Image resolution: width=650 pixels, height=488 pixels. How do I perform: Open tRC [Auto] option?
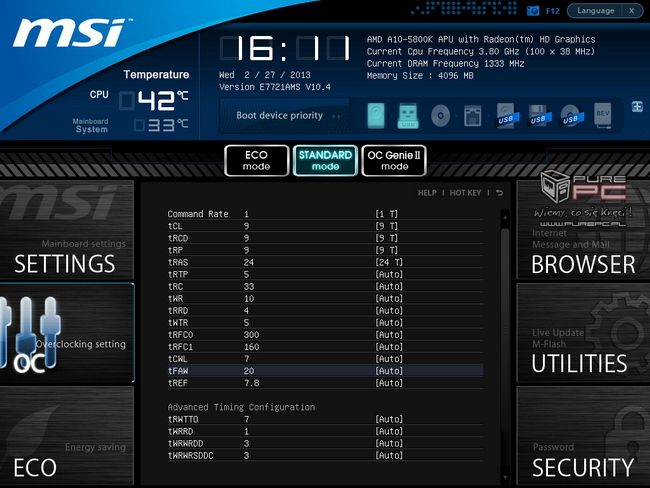tap(389, 286)
